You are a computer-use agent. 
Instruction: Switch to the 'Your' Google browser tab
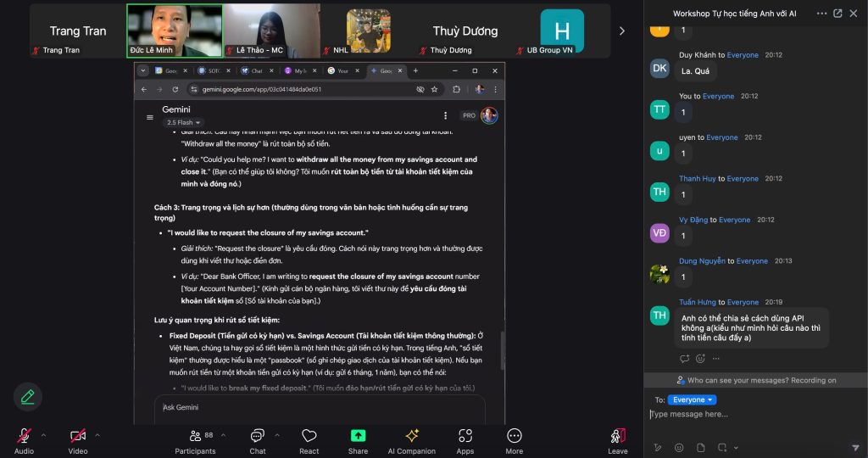coord(342,71)
